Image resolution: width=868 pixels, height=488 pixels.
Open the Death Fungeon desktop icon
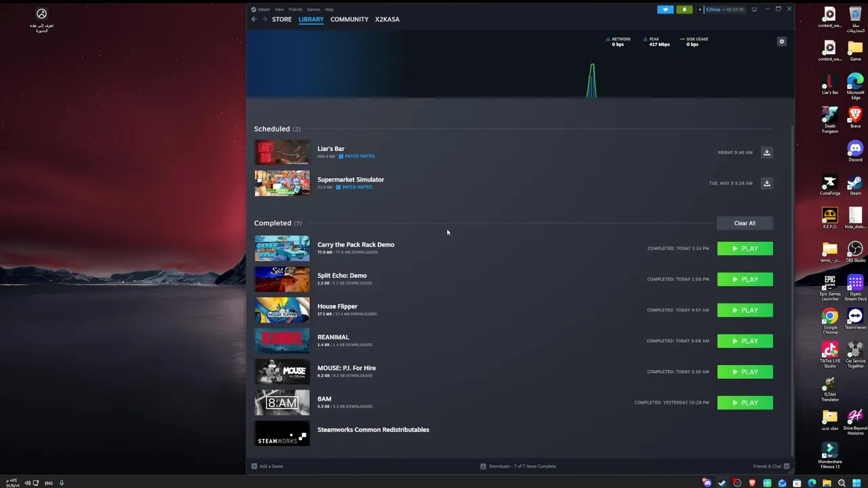point(830,119)
